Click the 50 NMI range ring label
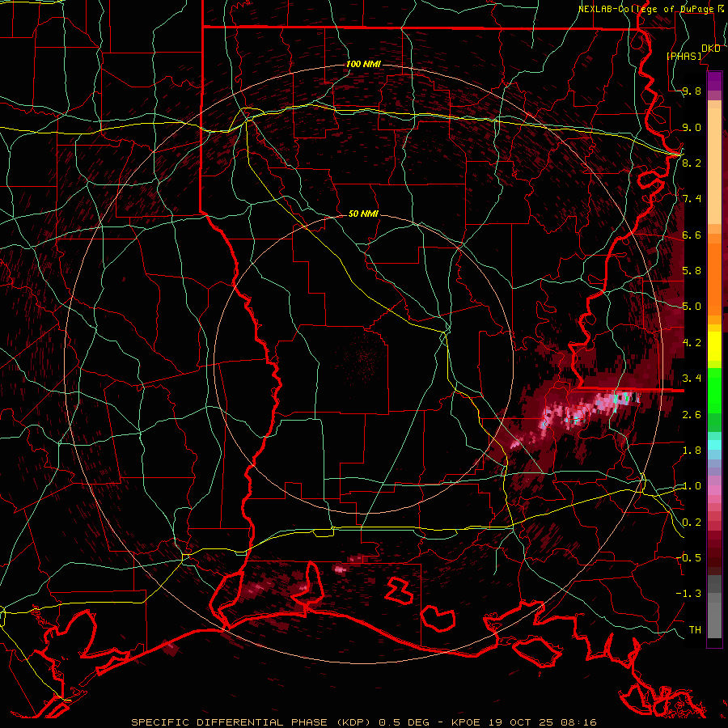The image size is (728, 728). pyautogui.click(x=363, y=214)
